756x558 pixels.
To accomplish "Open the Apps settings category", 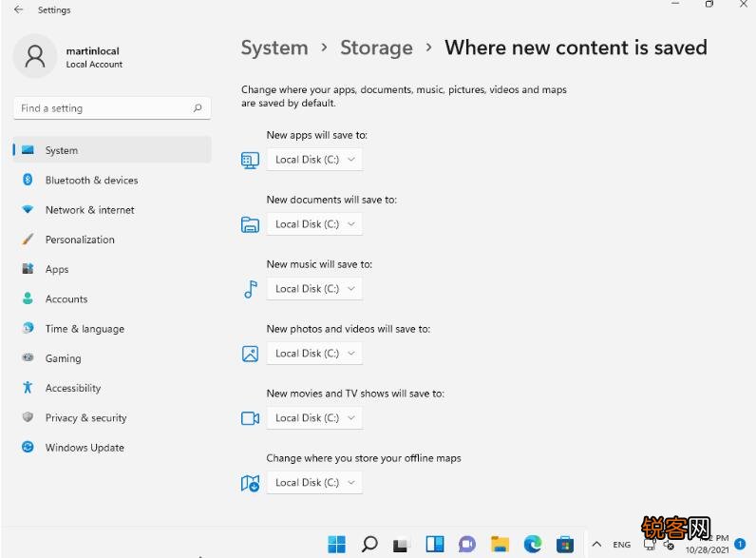I will pyautogui.click(x=112, y=269).
